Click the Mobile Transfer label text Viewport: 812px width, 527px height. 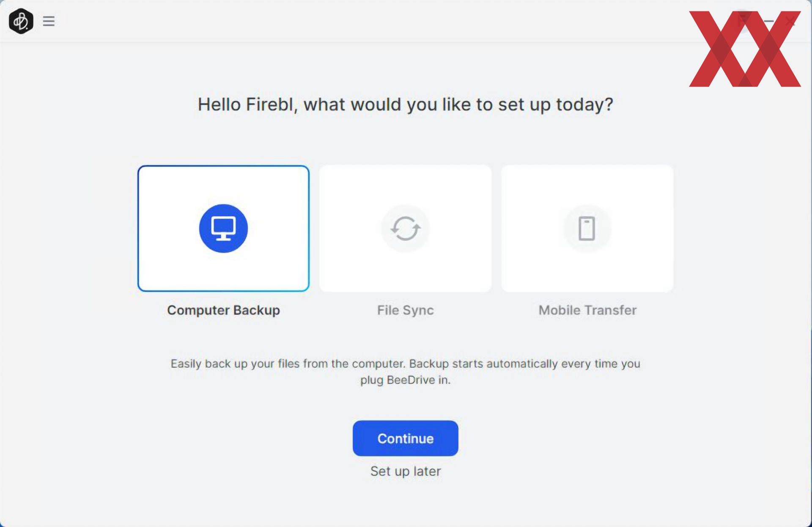click(587, 310)
